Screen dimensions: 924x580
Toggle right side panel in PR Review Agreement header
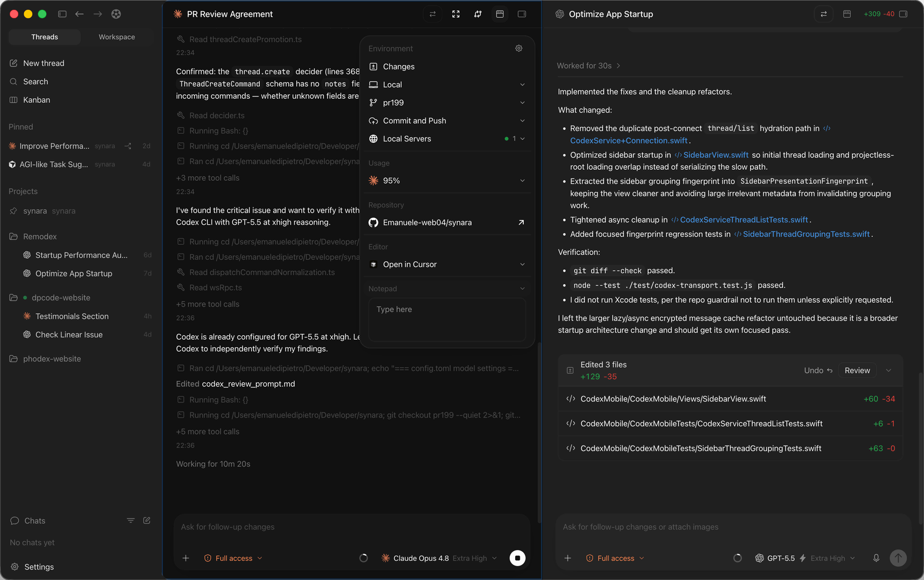[522, 14]
